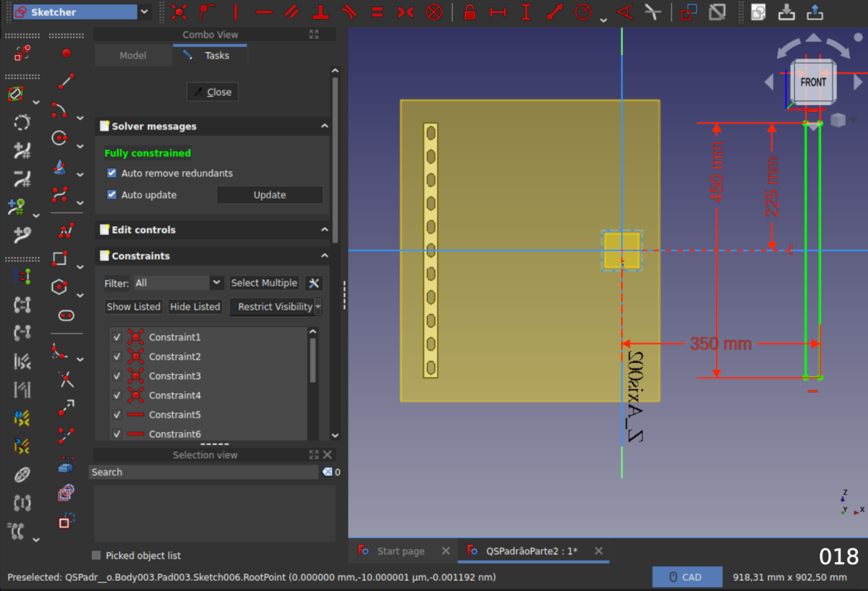Viewport: 868px width, 591px height.
Task: Select the diagonal Distance constraint tool
Action: tap(554, 12)
